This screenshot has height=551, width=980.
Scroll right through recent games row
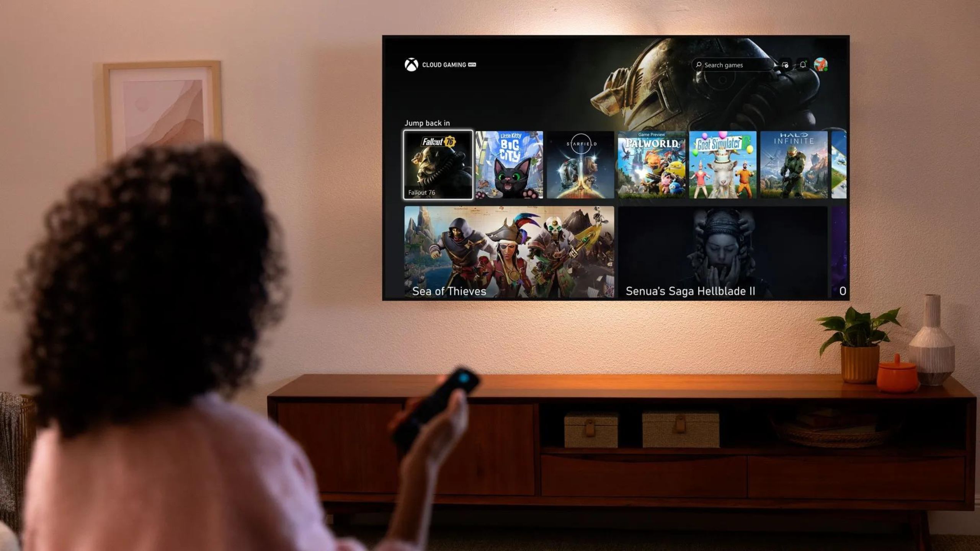point(841,165)
